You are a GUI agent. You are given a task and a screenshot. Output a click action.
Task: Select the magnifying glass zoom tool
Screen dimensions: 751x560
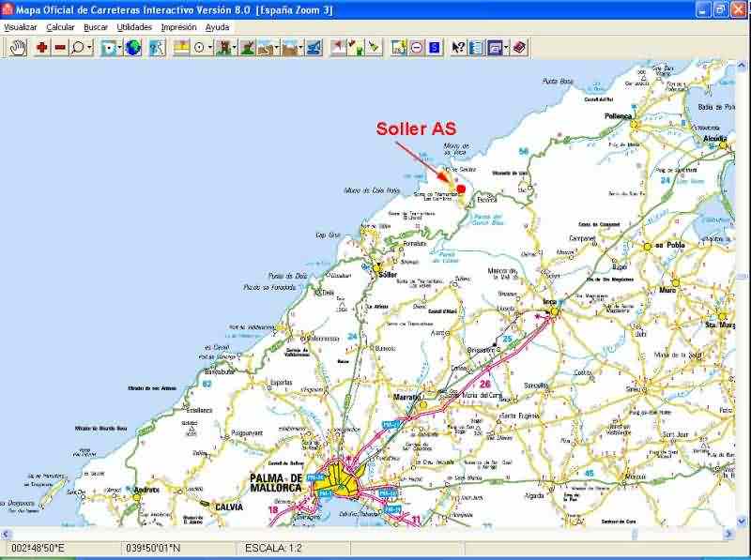(x=78, y=48)
